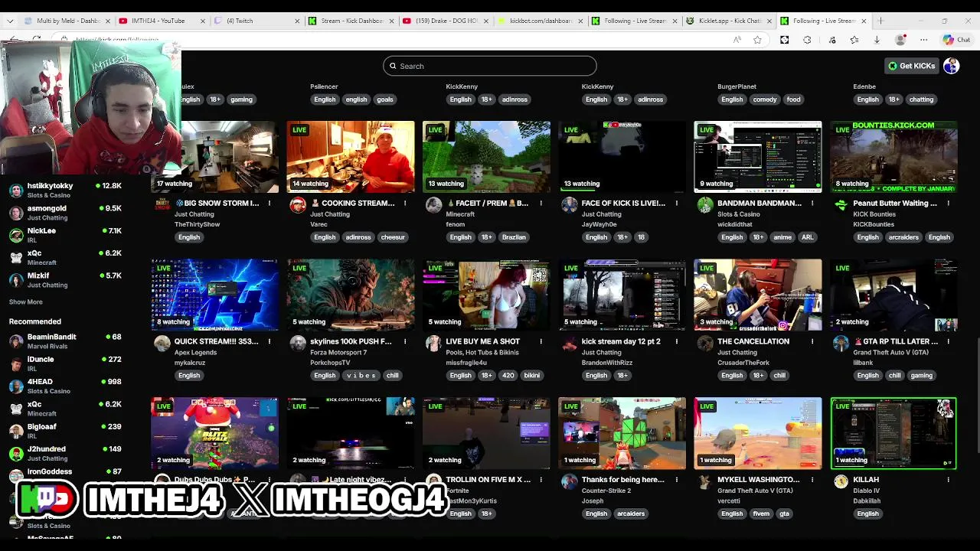Switch to Multi by Meld tab
This screenshot has width=980, height=551.
pos(69,21)
